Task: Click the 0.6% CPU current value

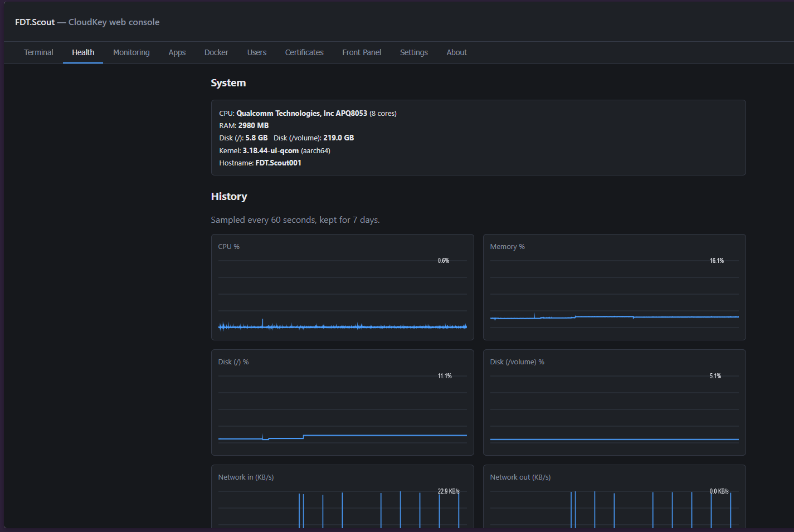Action: point(444,261)
